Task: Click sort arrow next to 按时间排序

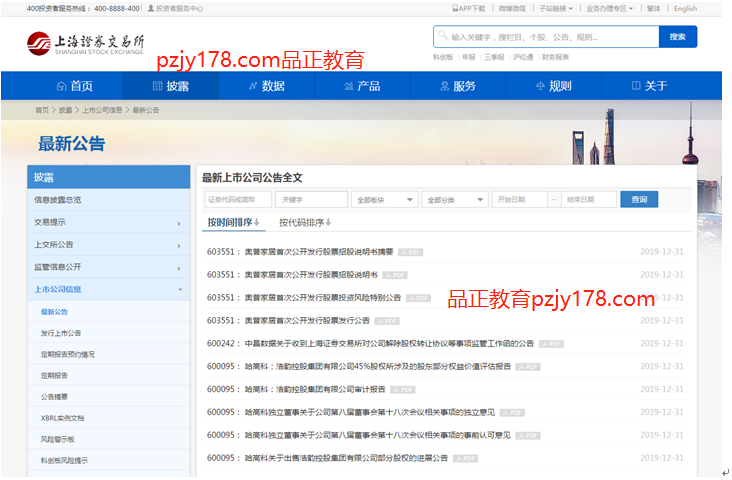Action: point(257,222)
